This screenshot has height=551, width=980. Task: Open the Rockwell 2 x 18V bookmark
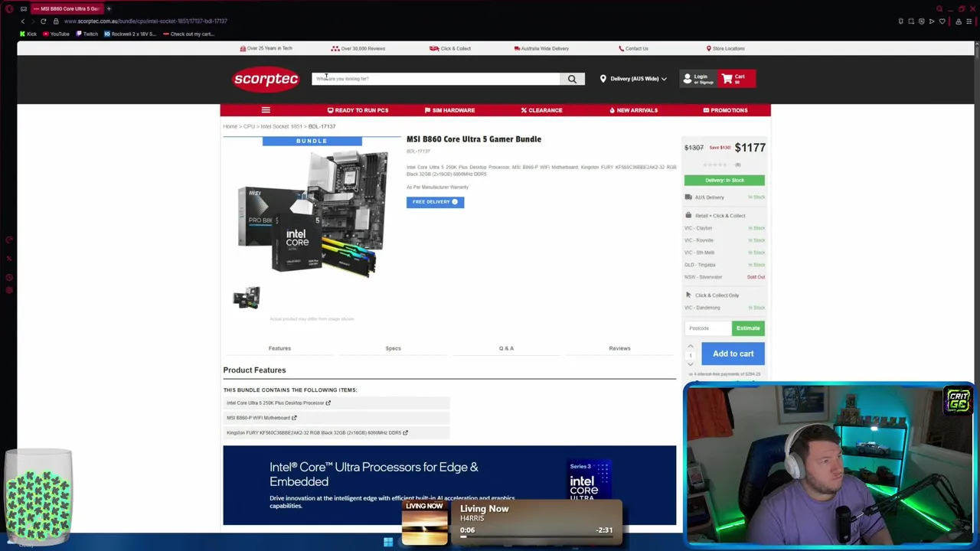(x=130, y=34)
